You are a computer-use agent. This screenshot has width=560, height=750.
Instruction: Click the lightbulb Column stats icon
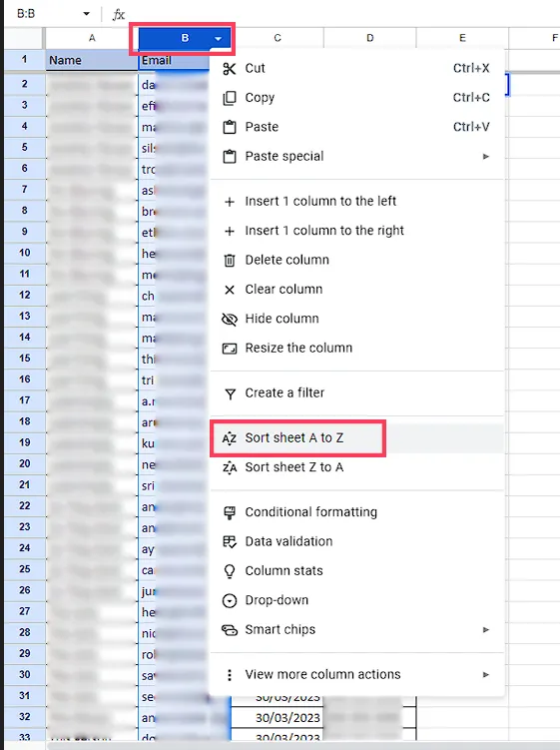coord(230,571)
